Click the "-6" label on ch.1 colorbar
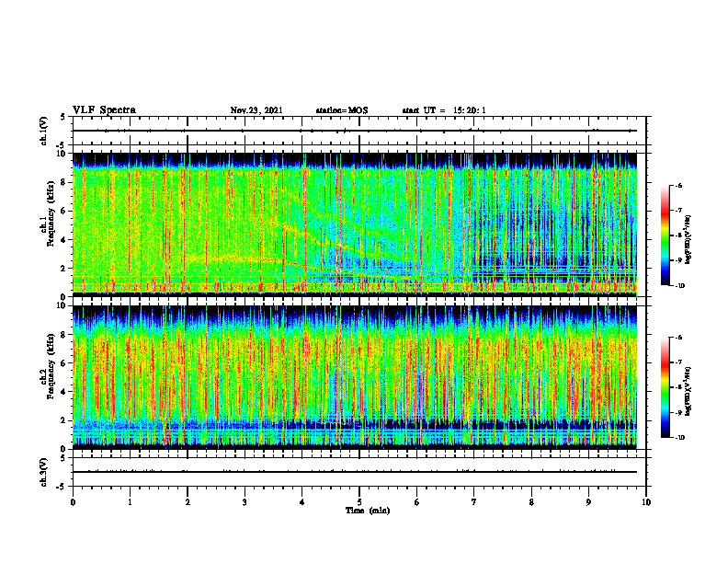The image size is (728, 563). 678,186
